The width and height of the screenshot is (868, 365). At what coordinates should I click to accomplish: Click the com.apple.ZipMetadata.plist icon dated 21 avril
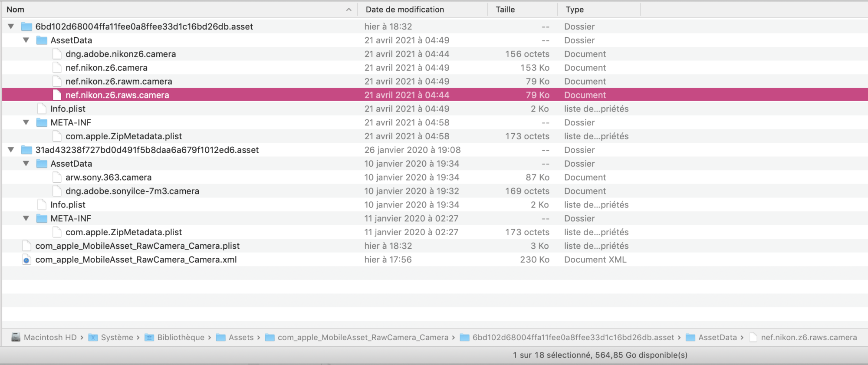coord(57,136)
